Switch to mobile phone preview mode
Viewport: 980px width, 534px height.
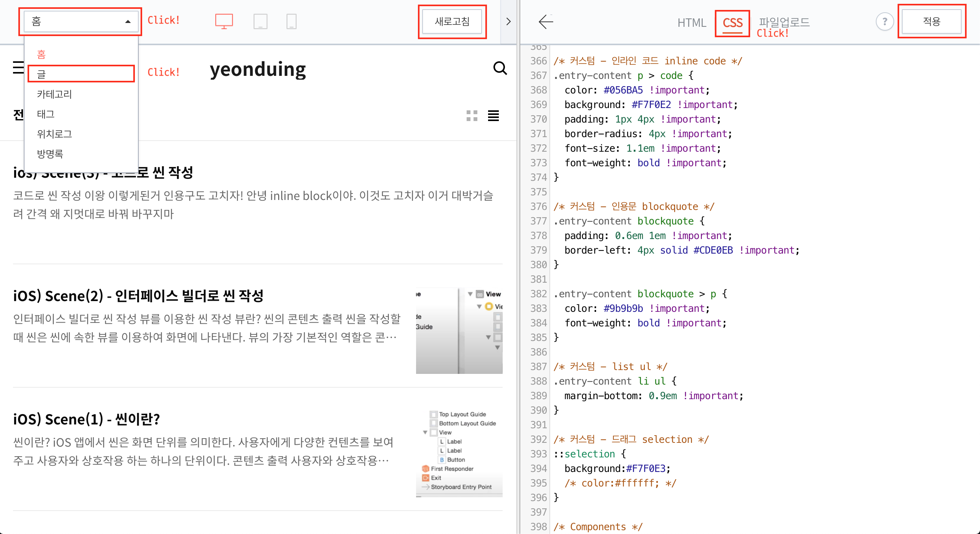point(291,21)
